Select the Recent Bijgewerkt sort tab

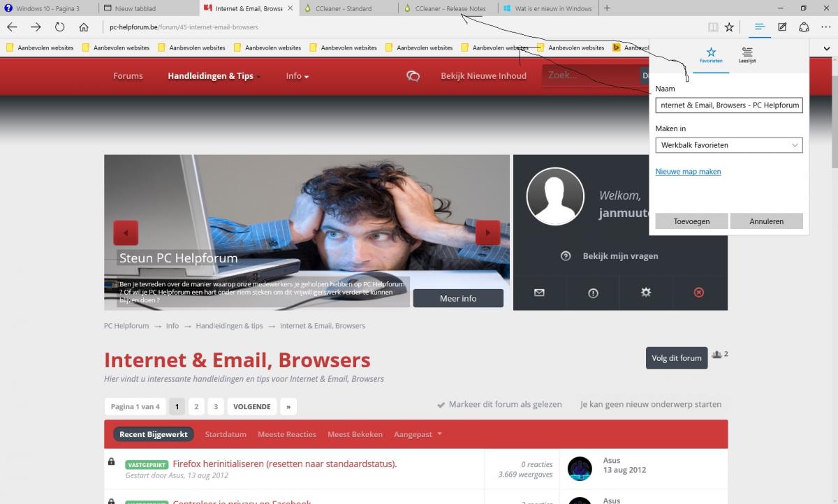[x=154, y=434]
